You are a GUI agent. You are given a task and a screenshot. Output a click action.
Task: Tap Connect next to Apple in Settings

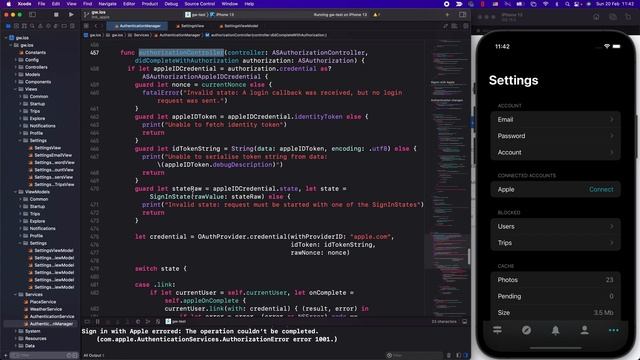(601, 189)
